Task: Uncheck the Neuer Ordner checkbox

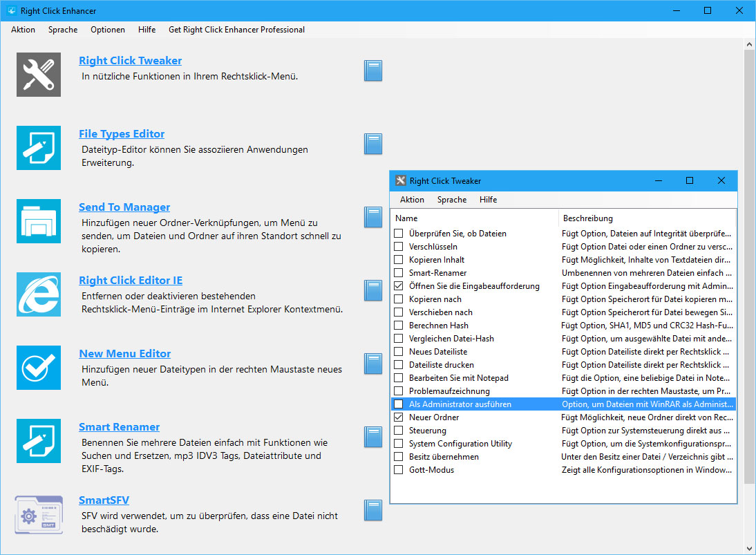Action: (398, 417)
